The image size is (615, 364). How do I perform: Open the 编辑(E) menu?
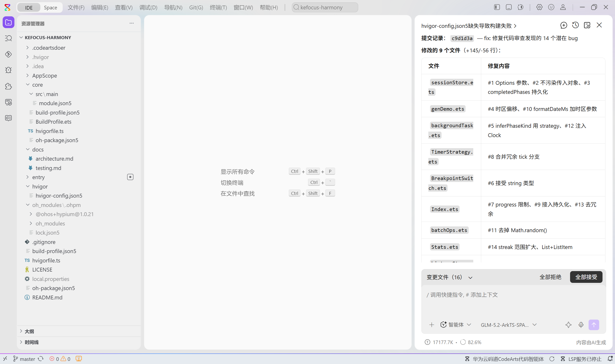click(x=100, y=7)
